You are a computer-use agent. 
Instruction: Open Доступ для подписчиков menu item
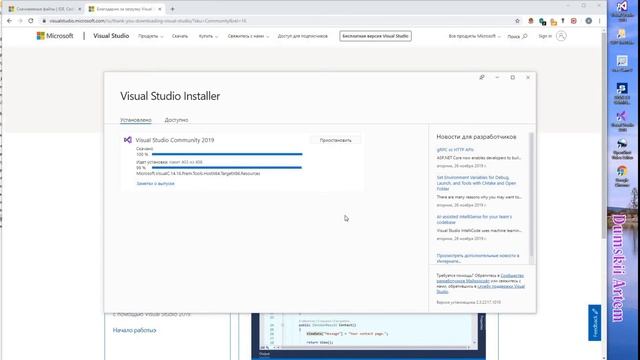coord(302,36)
